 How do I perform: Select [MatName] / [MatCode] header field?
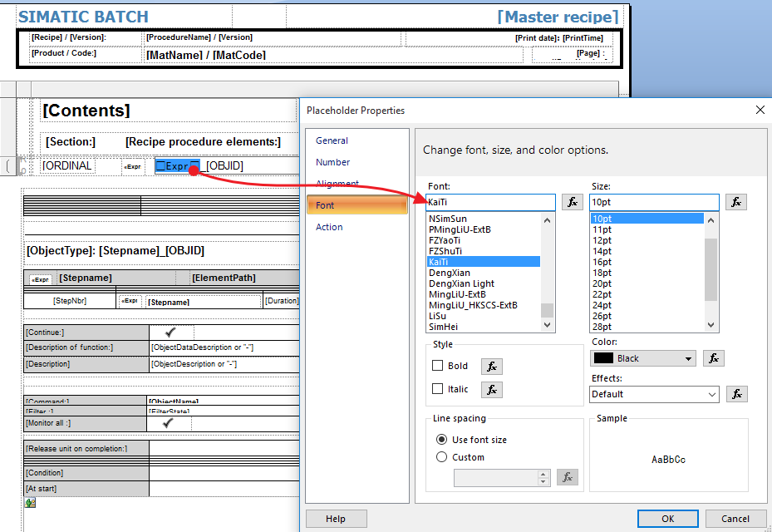pyautogui.click(x=206, y=55)
